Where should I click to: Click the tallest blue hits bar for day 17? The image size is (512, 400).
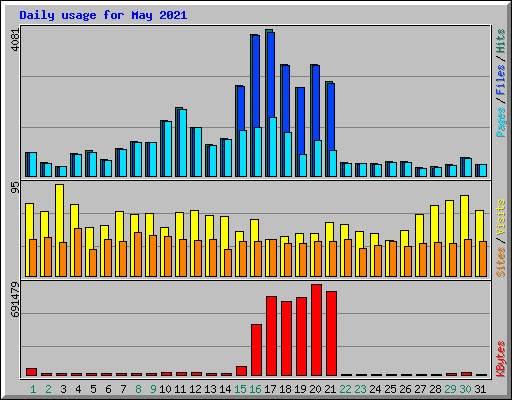(x=271, y=75)
